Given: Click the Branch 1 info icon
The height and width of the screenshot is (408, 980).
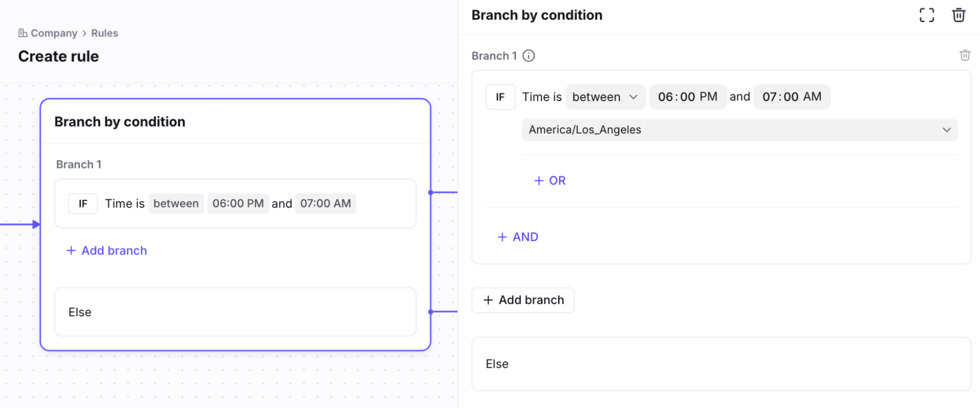Looking at the screenshot, I should (528, 56).
